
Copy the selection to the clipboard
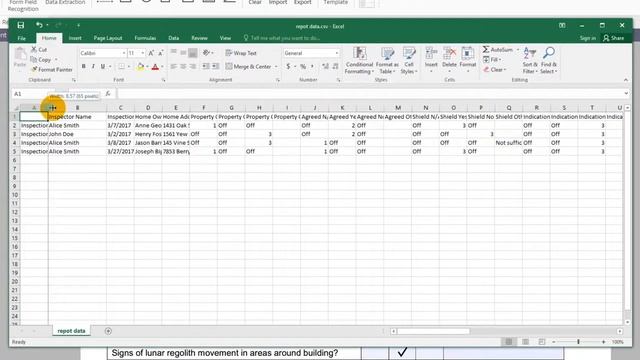[41, 60]
